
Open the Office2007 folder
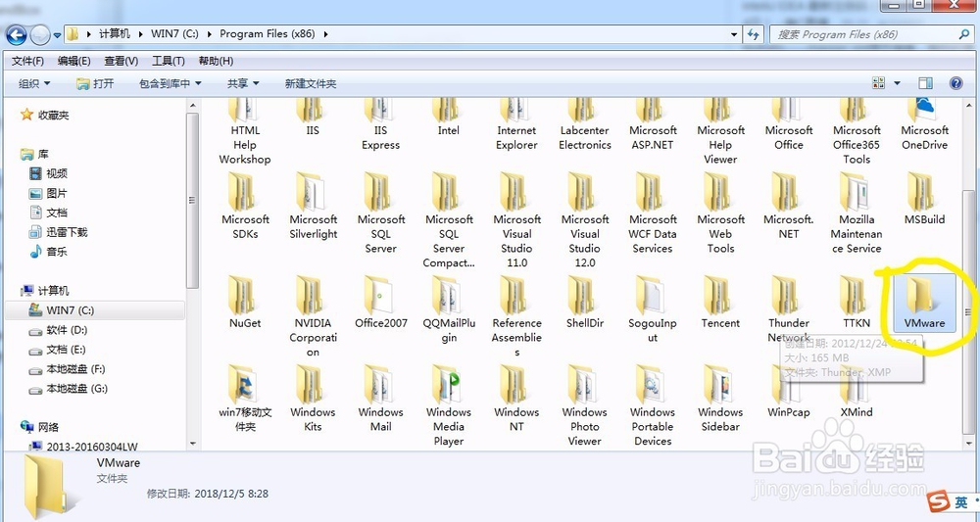point(380,304)
